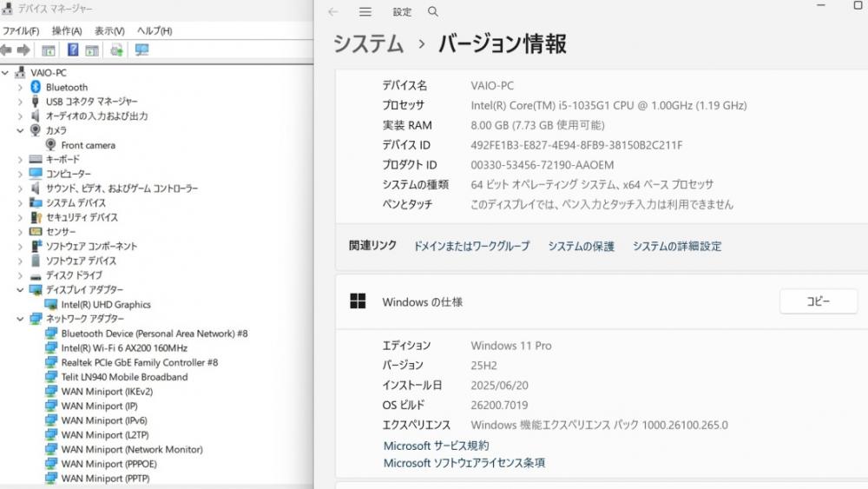
Task: Click the Forward arrow in Device Manager toolbar
Action: [23, 50]
